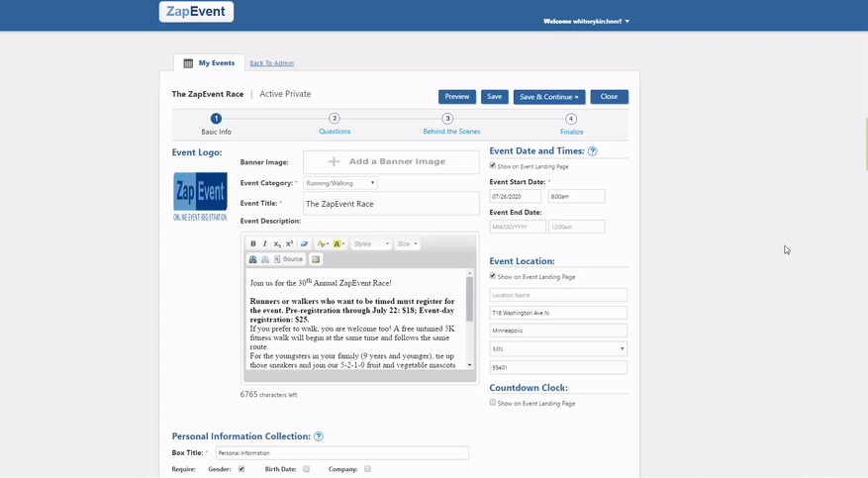Screen dimensions: 868x478
Task: Click the Close button
Action: pyautogui.click(x=609, y=97)
